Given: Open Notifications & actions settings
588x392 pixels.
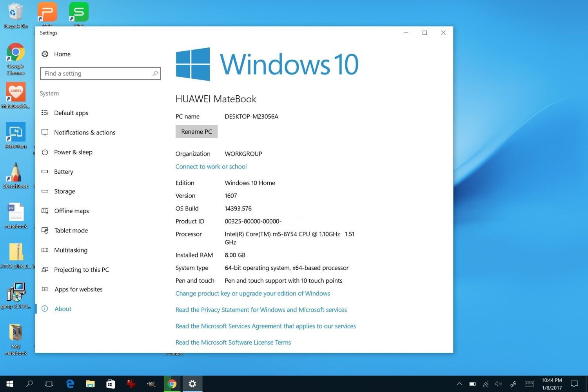Looking at the screenshot, I should click(x=85, y=132).
